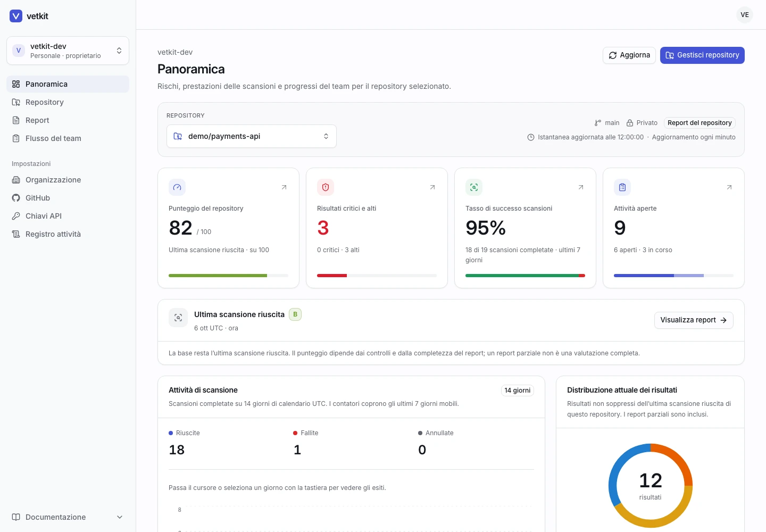The image size is (766, 532).
Task: Open Flusso del team page
Action: coord(68,138)
